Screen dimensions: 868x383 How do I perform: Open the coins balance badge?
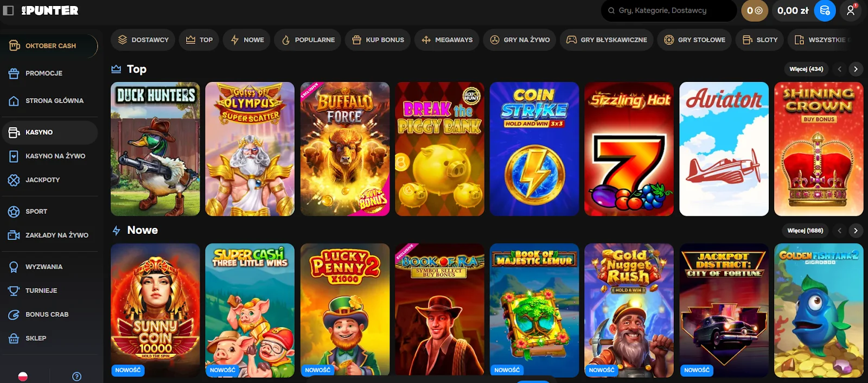click(754, 10)
